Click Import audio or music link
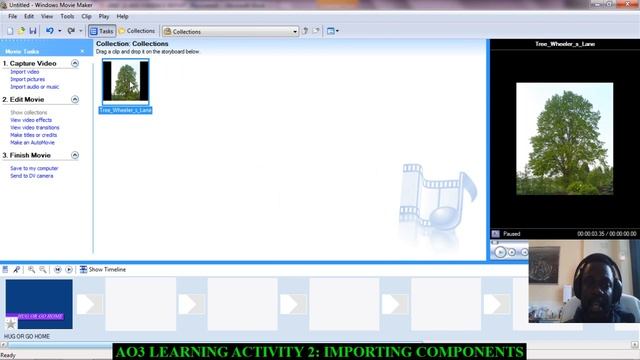Screen dimensions: 640x360 [x=35, y=87]
